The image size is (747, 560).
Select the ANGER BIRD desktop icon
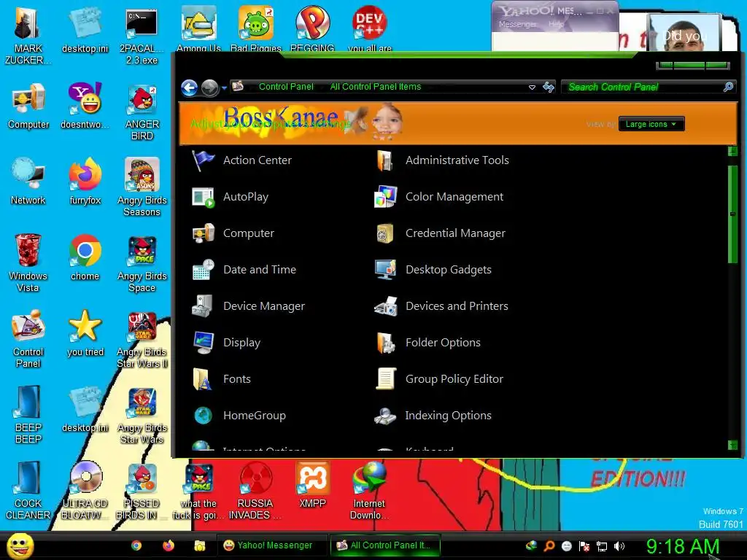click(142, 112)
